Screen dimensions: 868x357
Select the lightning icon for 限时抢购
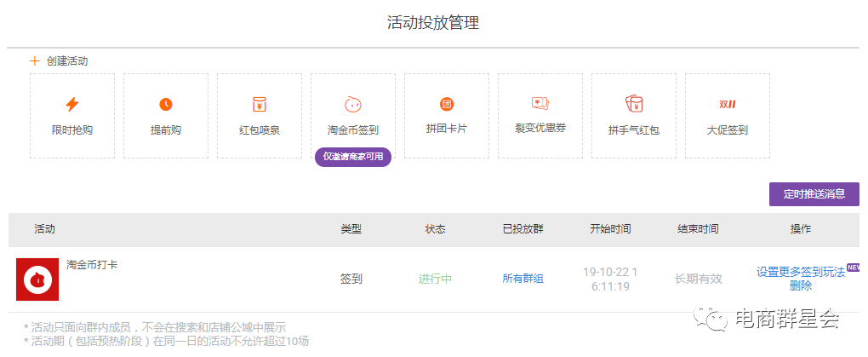coord(72,104)
